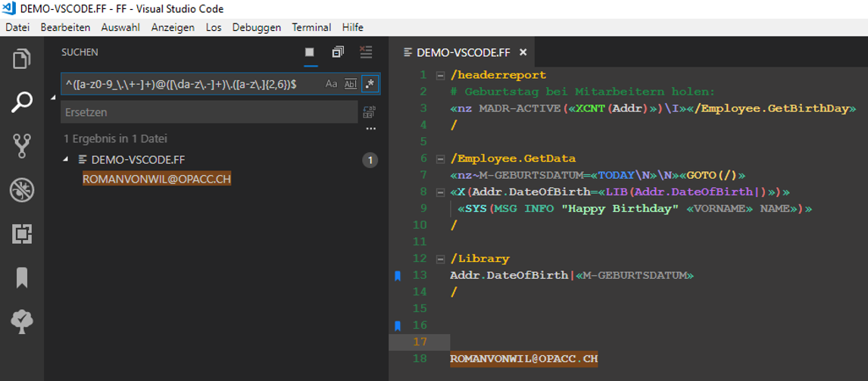The width and height of the screenshot is (868, 381).
Task: Open the Search view magnifier icon
Action: 22,102
